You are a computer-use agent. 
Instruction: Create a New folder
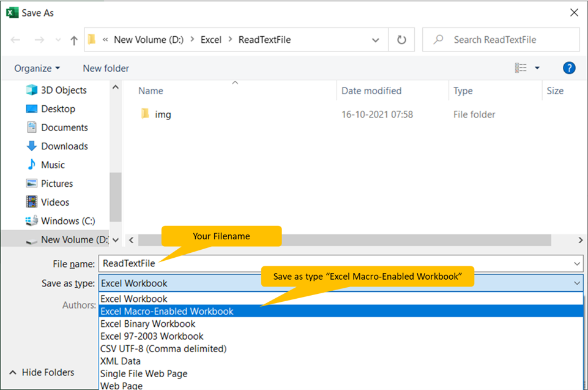point(106,69)
